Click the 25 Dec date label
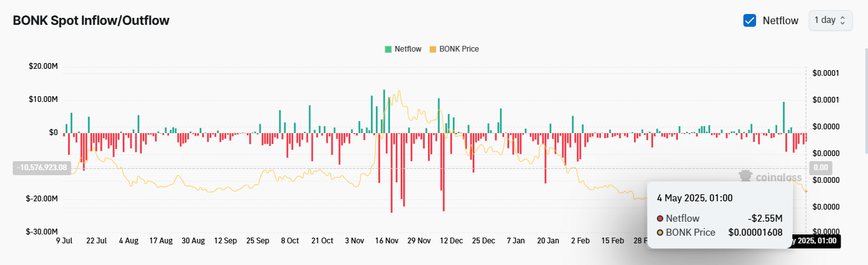 coord(484,241)
